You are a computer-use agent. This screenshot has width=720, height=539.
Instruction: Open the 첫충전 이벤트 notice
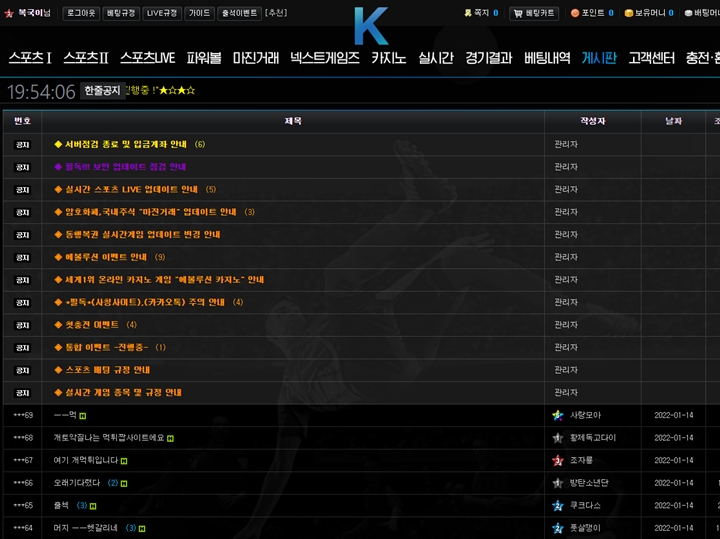pos(92,325)
